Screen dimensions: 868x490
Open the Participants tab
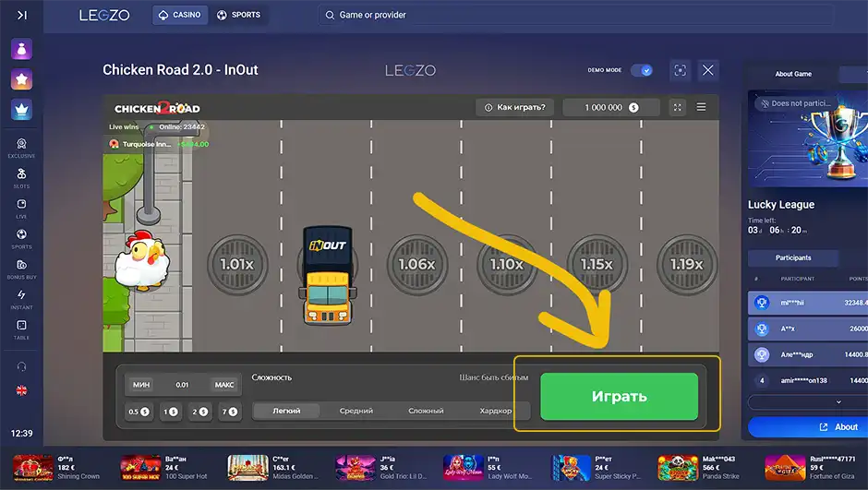click(792, 257)
